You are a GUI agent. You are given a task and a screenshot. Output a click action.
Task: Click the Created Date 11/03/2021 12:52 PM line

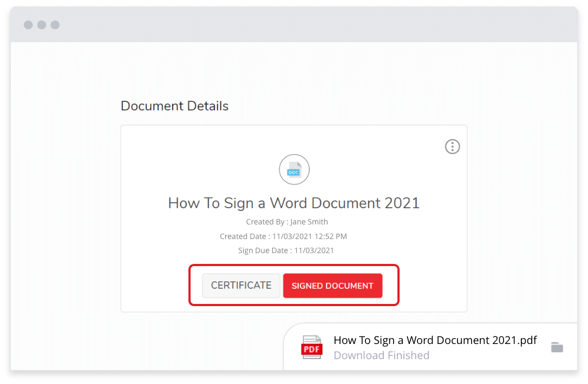tap(283, 236)
